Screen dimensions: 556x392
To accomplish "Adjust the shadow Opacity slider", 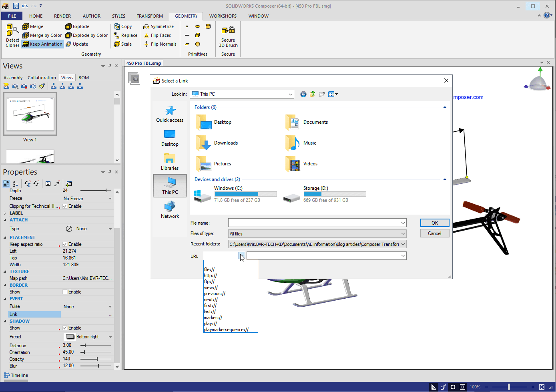I will (97, 359).
